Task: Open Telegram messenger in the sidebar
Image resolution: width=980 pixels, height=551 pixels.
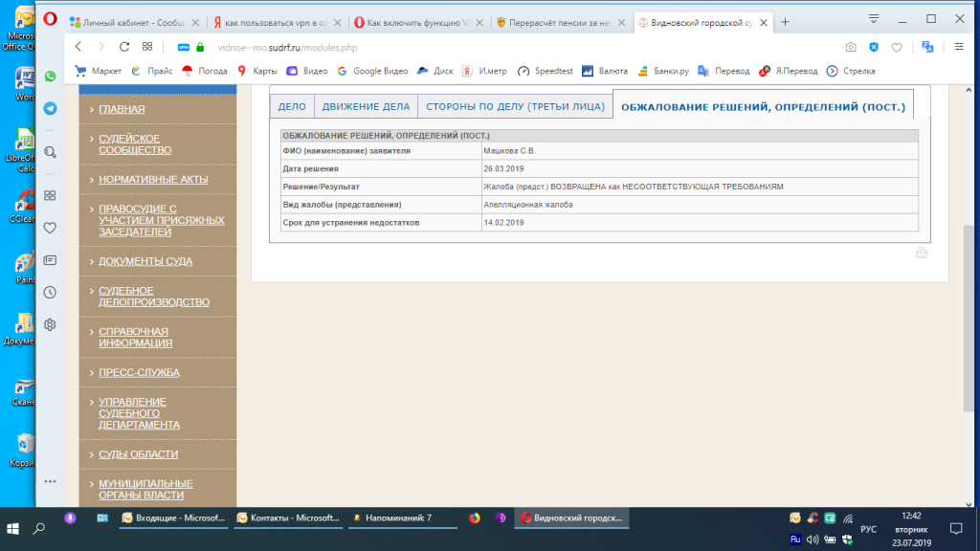Action: 50,108
